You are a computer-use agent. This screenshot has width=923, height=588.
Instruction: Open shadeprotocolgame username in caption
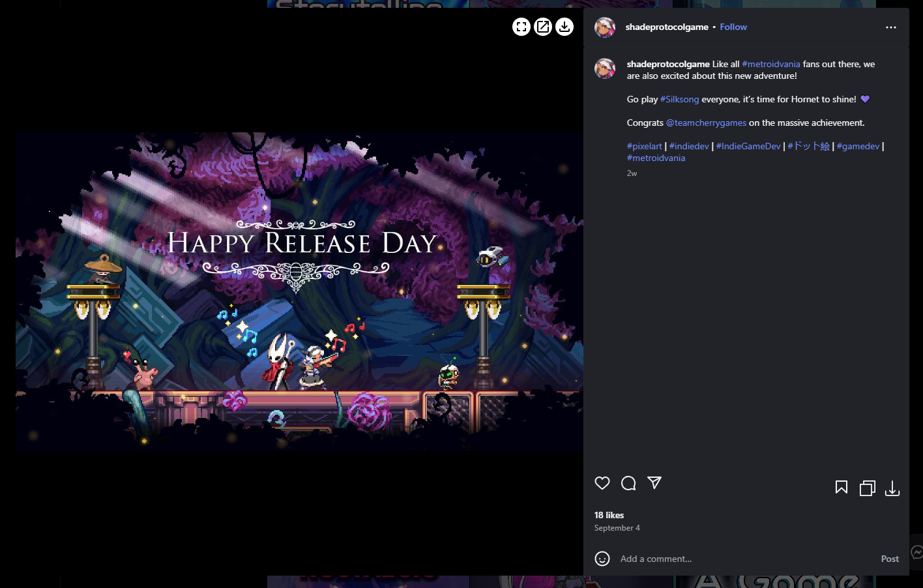668,64
